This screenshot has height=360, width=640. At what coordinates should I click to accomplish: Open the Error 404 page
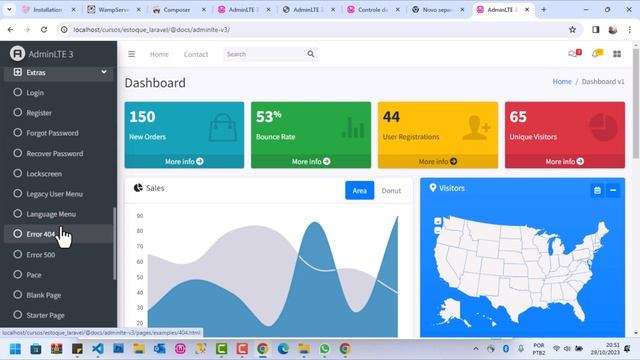click(x=58, y=234)
